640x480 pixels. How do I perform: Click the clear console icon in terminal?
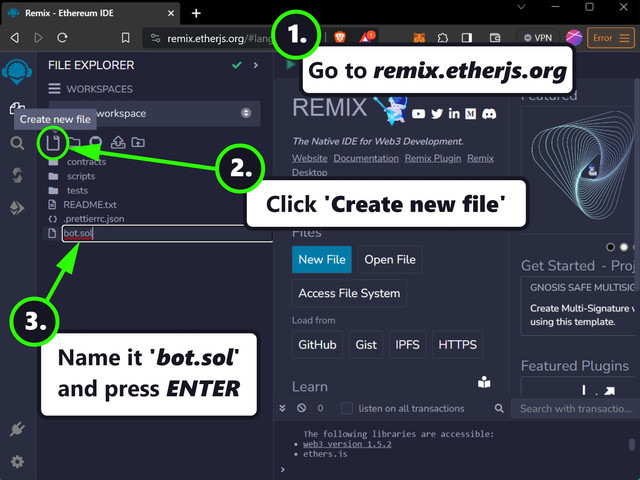pyautogui.click(x=301, y=408)
